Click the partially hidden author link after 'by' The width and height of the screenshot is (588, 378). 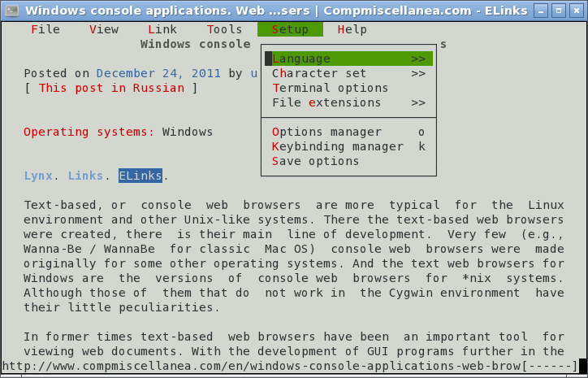click(x=254, y=73)
